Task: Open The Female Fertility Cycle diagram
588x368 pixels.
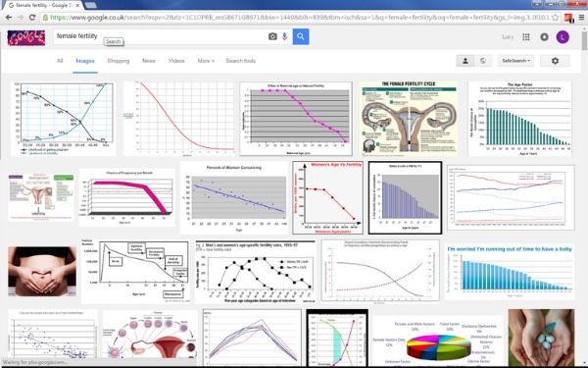Action: (x=409, y=119)
